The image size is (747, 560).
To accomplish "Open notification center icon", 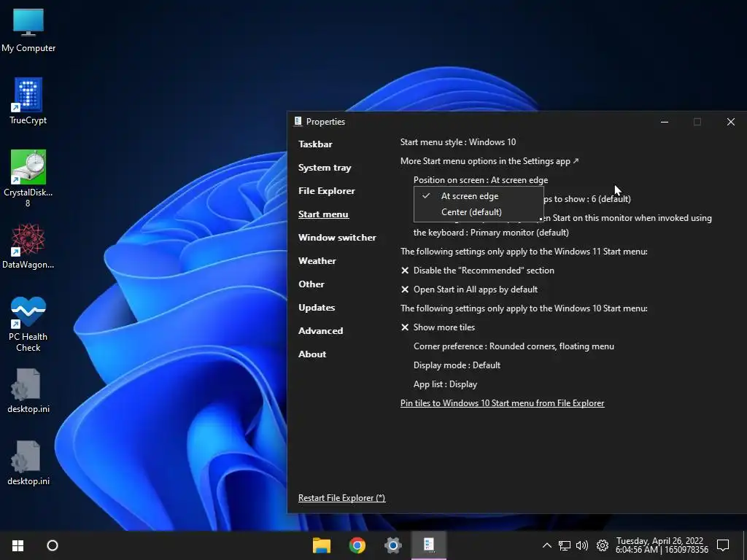I will pos(723,545).
